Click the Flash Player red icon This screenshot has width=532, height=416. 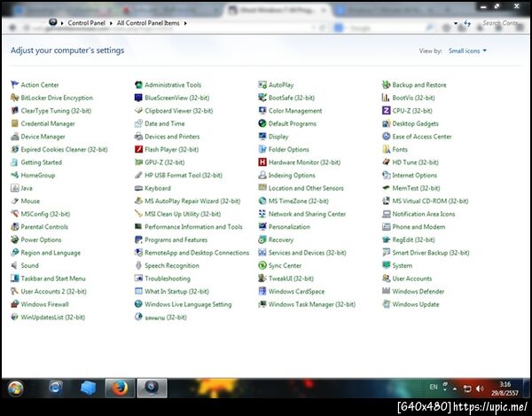[x=138, y=149]
